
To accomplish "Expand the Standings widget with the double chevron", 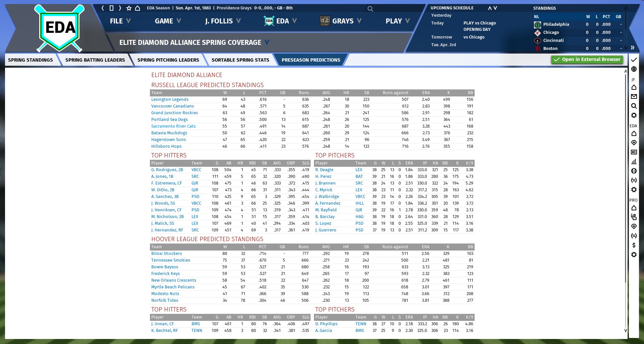I will click(x=632, y=48).
